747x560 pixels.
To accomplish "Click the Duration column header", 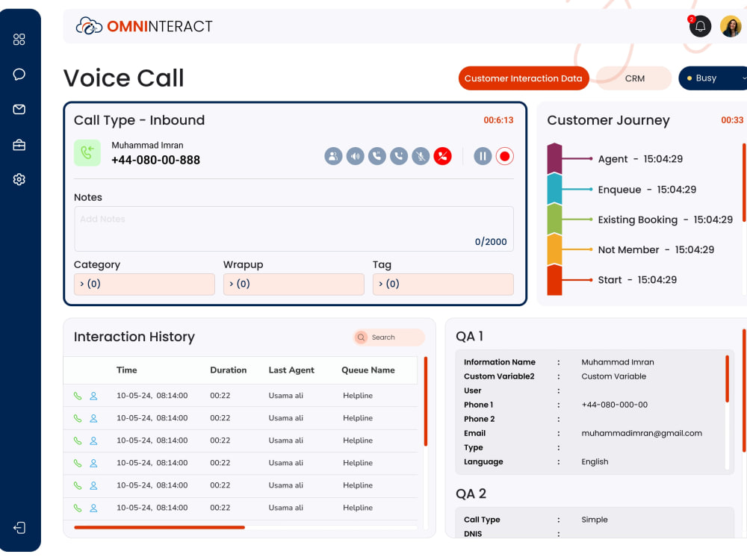I will point(228,370).
